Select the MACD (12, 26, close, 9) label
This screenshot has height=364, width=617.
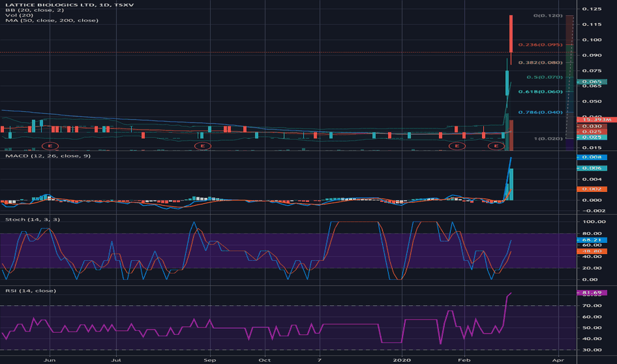pyautogui.click(x=48, y=156)
